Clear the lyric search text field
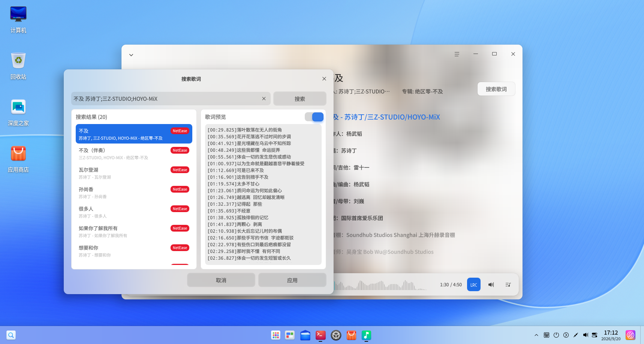 [x=264, y=99]
